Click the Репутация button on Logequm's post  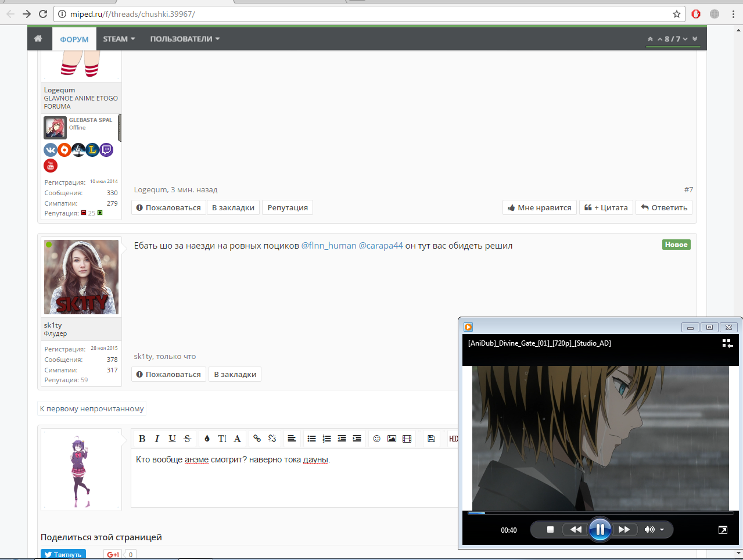(x=288, y=207)
